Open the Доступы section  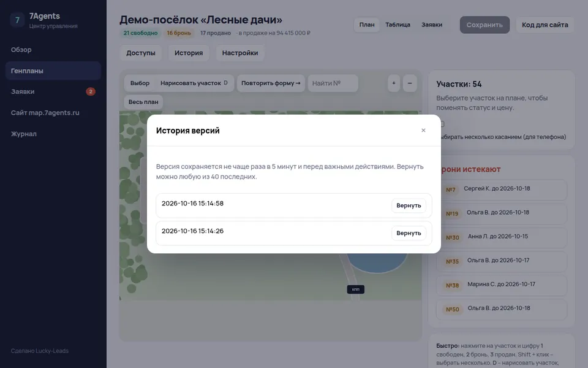tap(141, 53)
